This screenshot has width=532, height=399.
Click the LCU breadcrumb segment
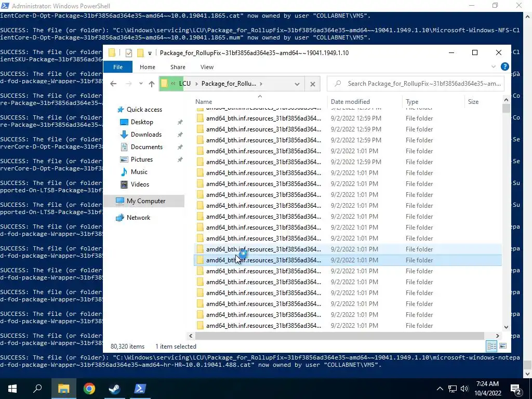(185, 84)
